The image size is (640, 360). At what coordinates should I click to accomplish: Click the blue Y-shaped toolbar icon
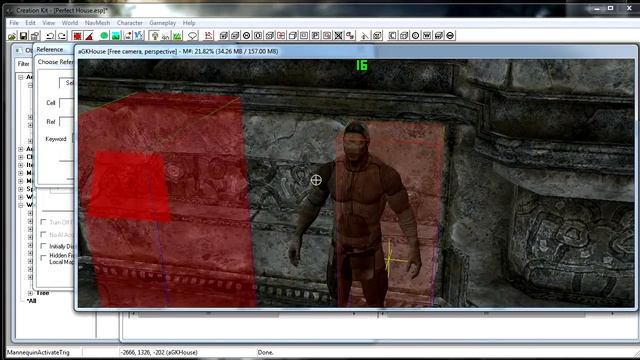pos(139,36)
